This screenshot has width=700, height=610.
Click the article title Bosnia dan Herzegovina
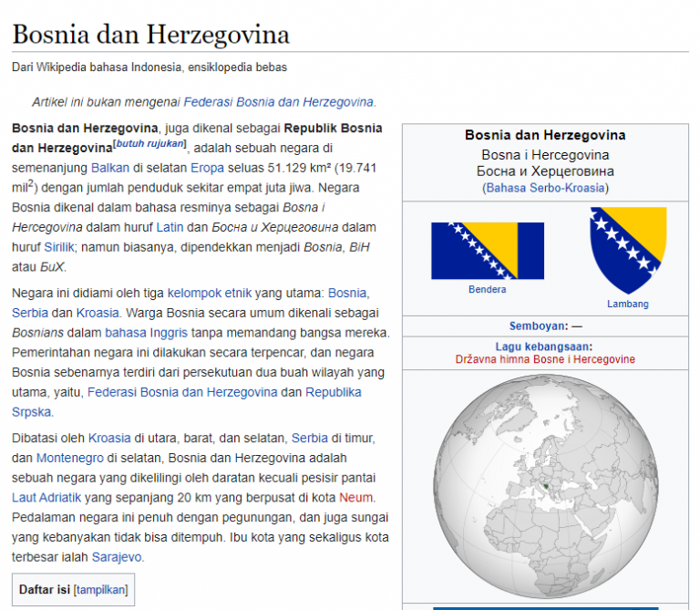click(151, 35)
